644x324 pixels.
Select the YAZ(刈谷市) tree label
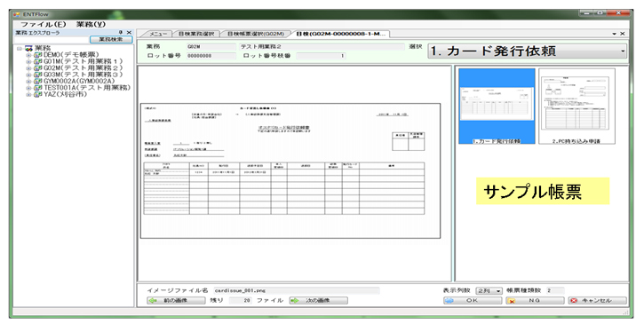(66, 94)
